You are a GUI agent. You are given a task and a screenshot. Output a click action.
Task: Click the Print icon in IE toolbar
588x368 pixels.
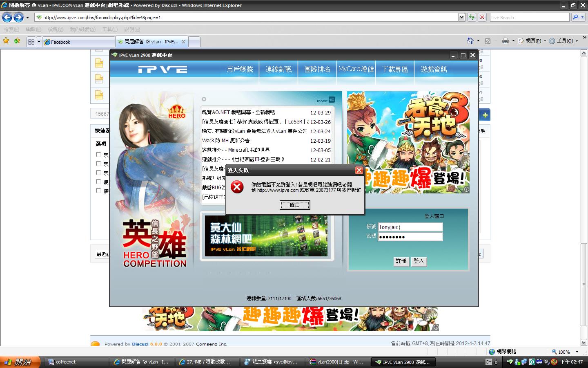point(505,41)
